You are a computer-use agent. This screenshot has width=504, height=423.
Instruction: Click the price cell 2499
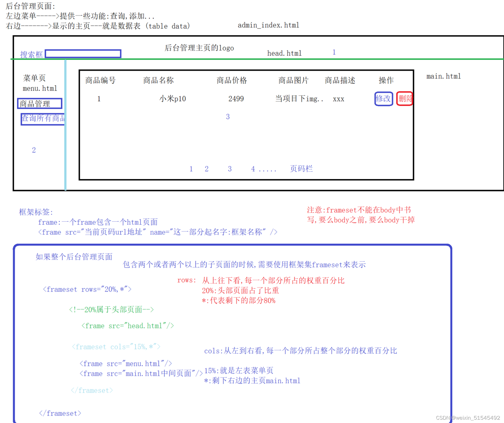pos(236,99)
